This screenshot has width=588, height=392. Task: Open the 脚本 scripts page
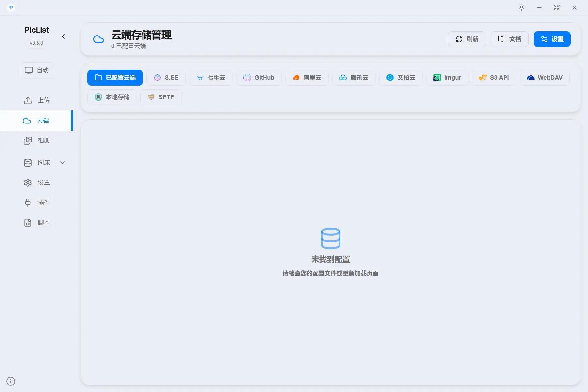click(x=37, y=223)
